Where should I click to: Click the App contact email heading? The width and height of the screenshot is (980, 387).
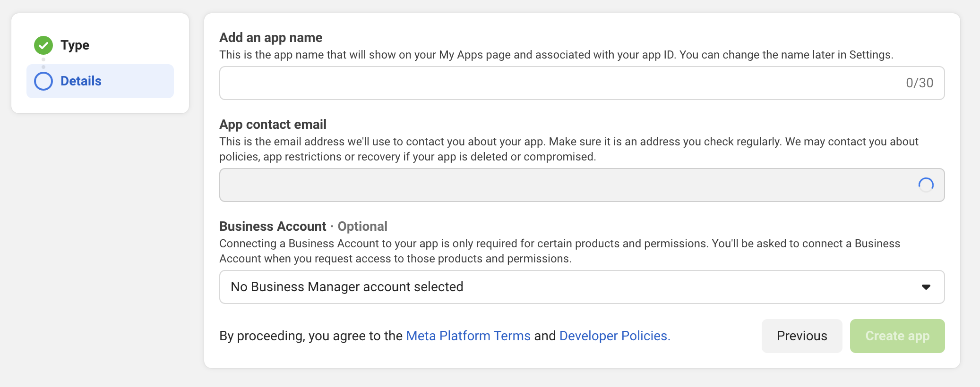pos(273,125)
